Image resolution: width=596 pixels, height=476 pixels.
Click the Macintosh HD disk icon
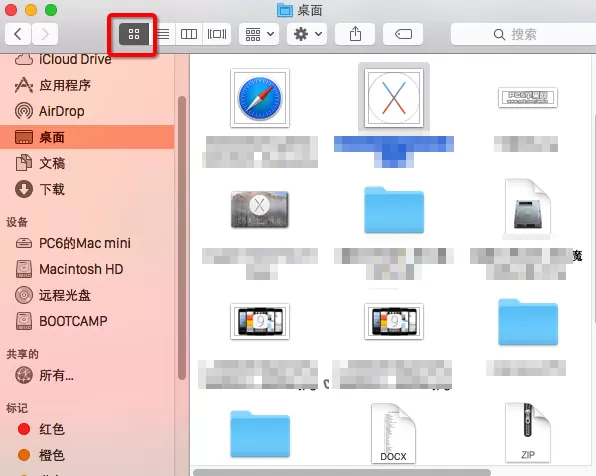[x=24, y=269]
